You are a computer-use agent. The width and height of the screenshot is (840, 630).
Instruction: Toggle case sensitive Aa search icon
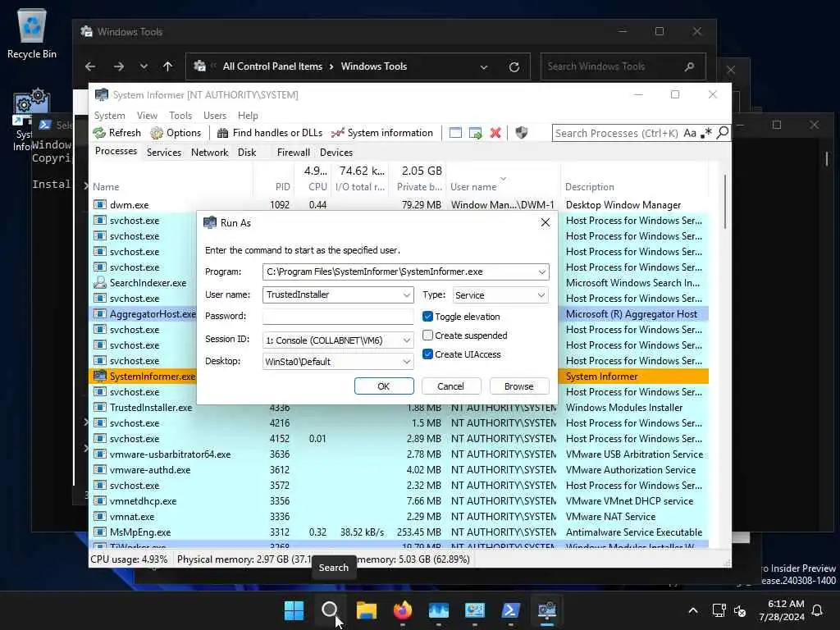click(x=690, y=133)
